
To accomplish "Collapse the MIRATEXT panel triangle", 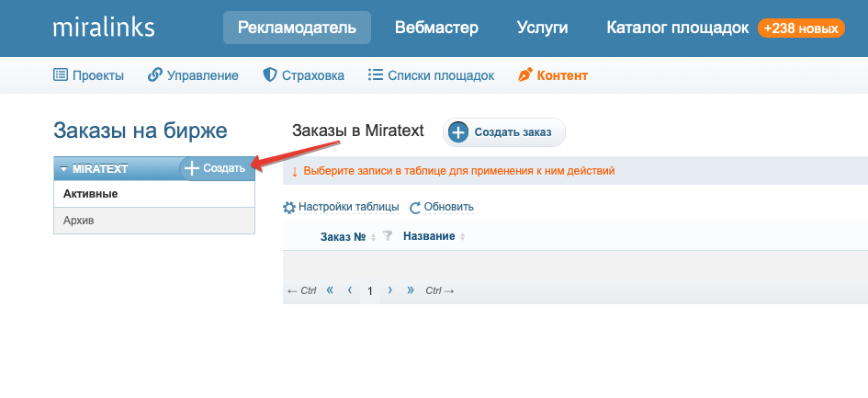I will pos(64,168).
